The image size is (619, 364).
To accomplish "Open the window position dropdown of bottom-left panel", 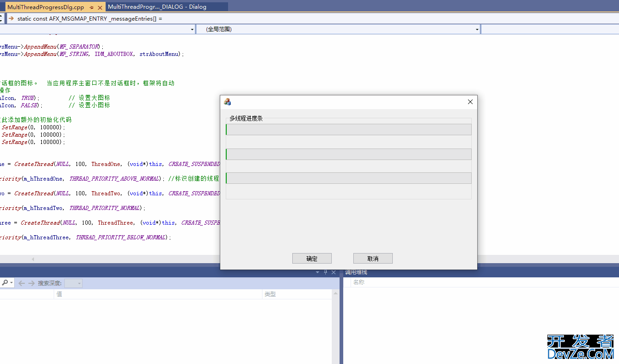I will point(318,272).
